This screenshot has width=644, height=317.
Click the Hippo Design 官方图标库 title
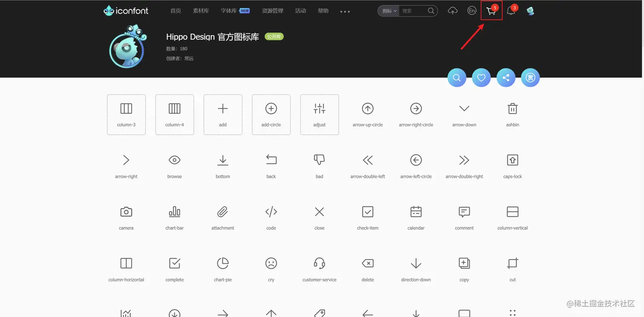pos(213,37)
